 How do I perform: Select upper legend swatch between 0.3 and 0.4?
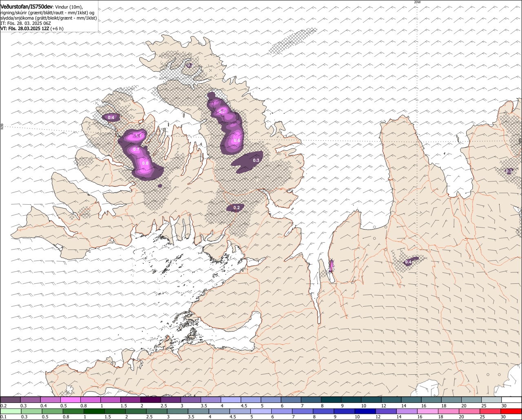[x=31, y=400]
